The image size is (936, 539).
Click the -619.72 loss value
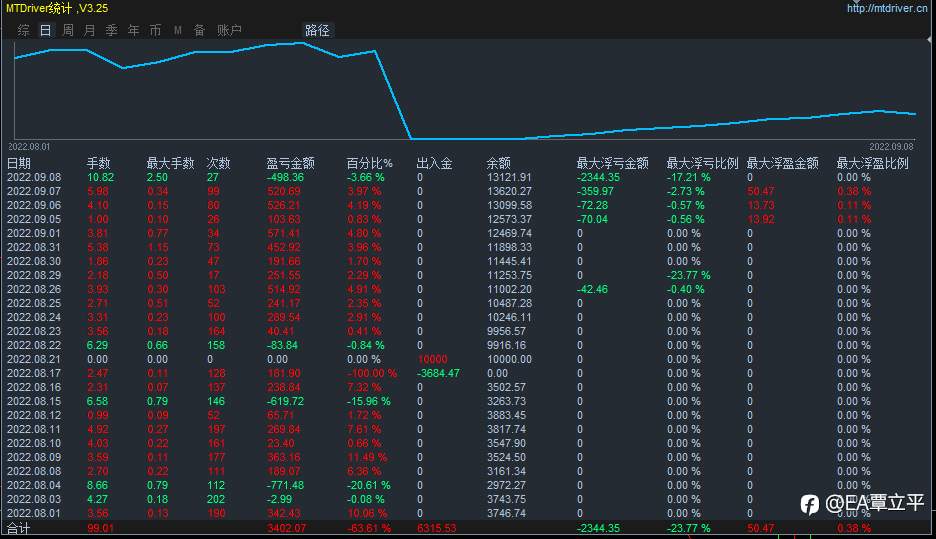pyautogui.click(x=285, y=401)
